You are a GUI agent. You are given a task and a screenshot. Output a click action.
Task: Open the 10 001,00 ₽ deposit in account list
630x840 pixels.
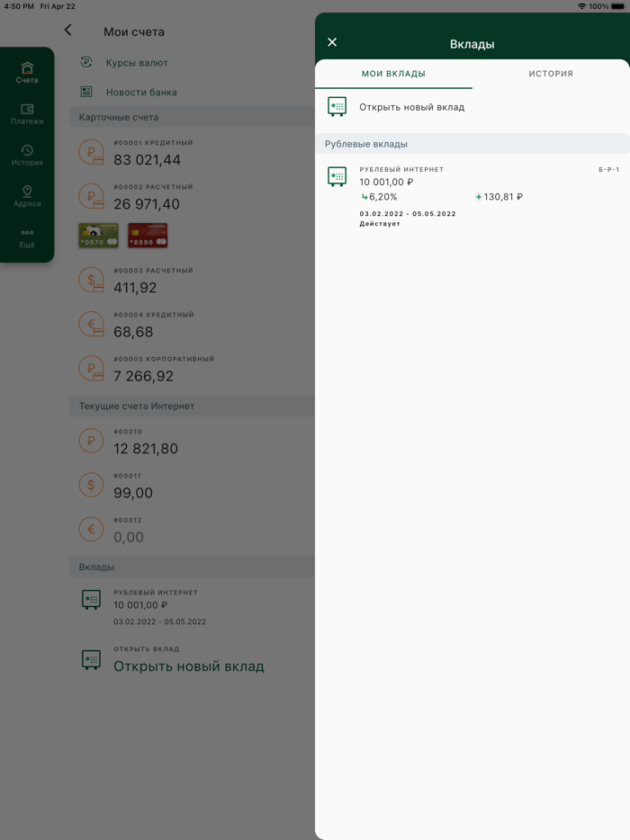click(140, 605)
